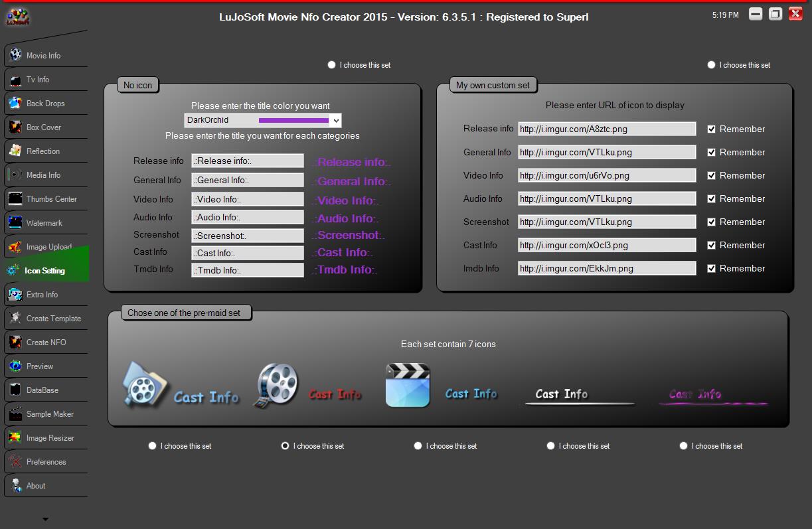Click the purple Cast Info preview
The height and width of the screenshot is (529, 812).
point(713,396)
